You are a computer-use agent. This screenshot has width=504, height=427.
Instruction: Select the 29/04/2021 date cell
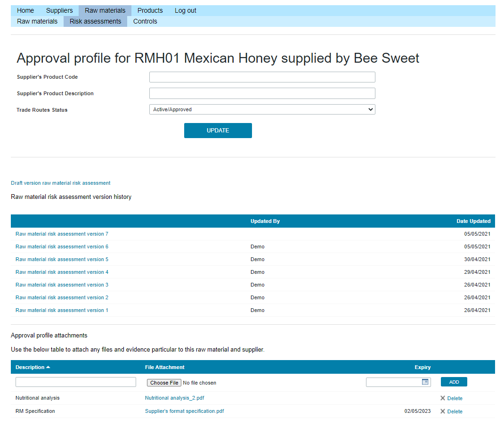477,272
